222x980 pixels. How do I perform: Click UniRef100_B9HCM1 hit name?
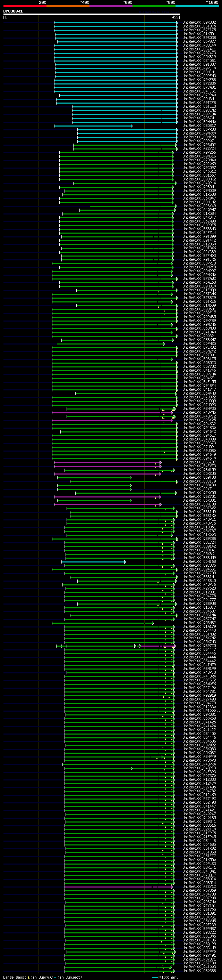coord(199,72)
